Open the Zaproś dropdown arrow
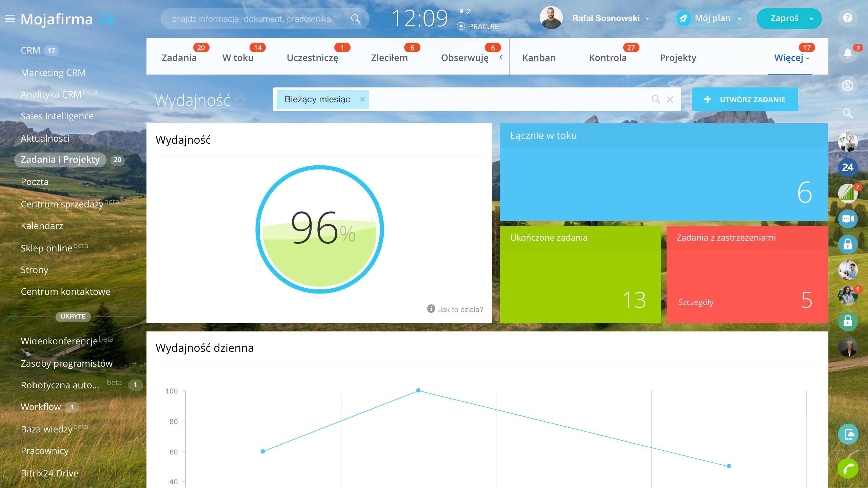This screenshot has width=868, height=488. [811, 19]
